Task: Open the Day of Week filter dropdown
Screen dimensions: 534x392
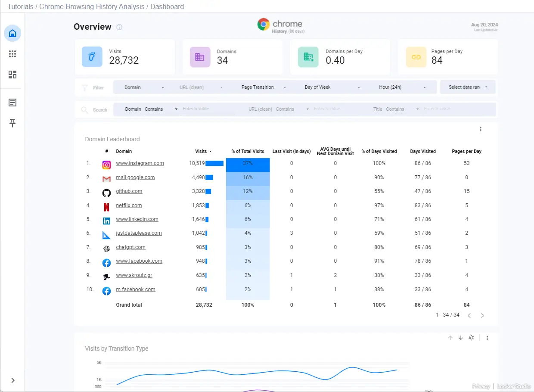Action: pyautogui.click(x=332, y=87)
